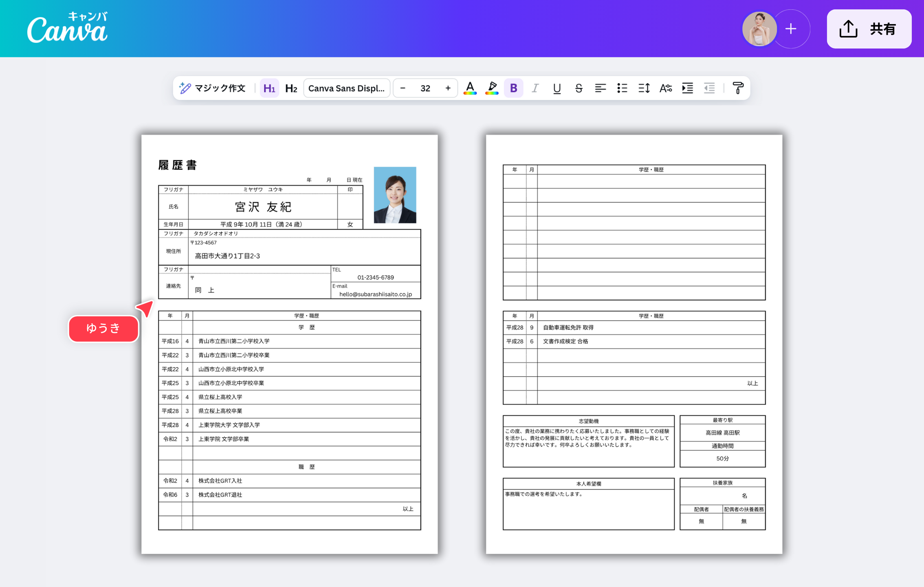Screen dimensions: 924x587
Task: Select the email hello@subarashiisaito.co.jp
Action: [x=376, y=294]
